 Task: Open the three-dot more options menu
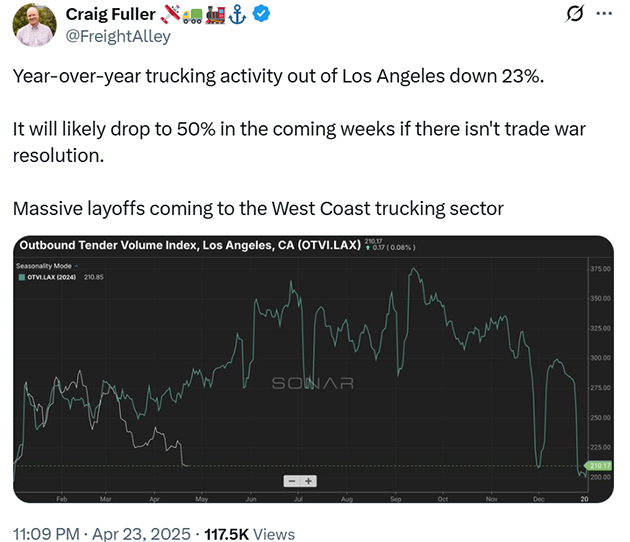(604, 14)
